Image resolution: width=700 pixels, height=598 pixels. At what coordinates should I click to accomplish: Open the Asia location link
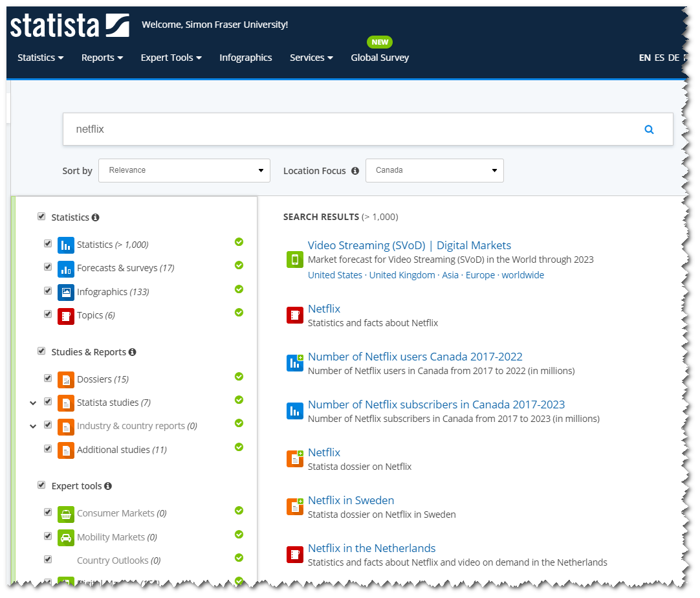(450, 275)
